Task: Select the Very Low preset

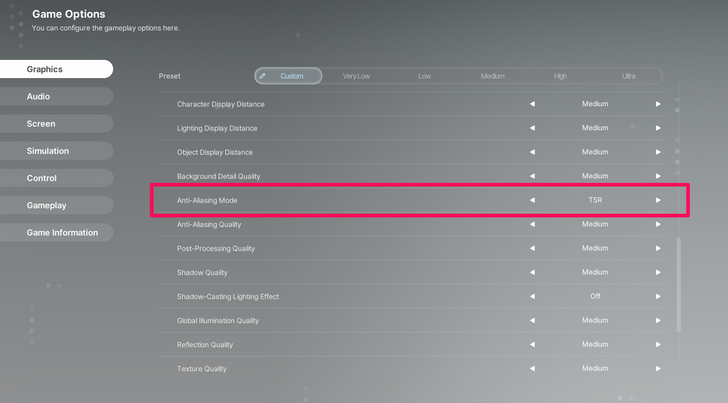Action: [x=356, y=76]
